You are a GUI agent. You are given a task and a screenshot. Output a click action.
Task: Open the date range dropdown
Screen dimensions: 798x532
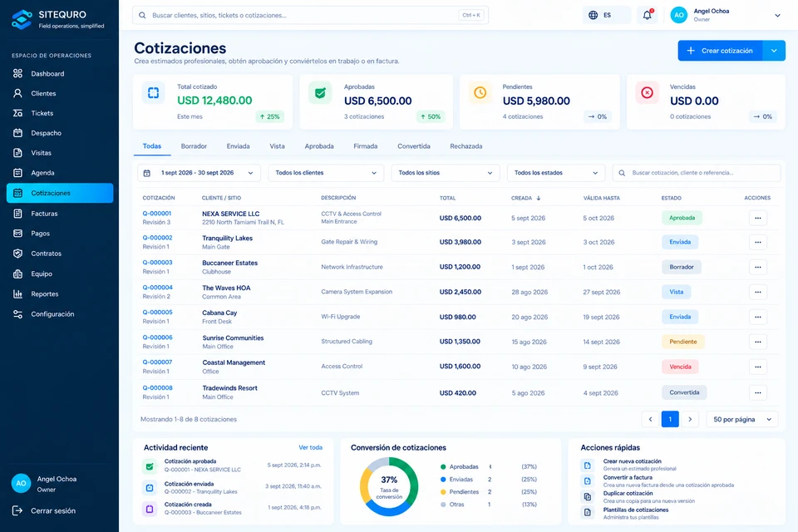click(x=199, y=173)
